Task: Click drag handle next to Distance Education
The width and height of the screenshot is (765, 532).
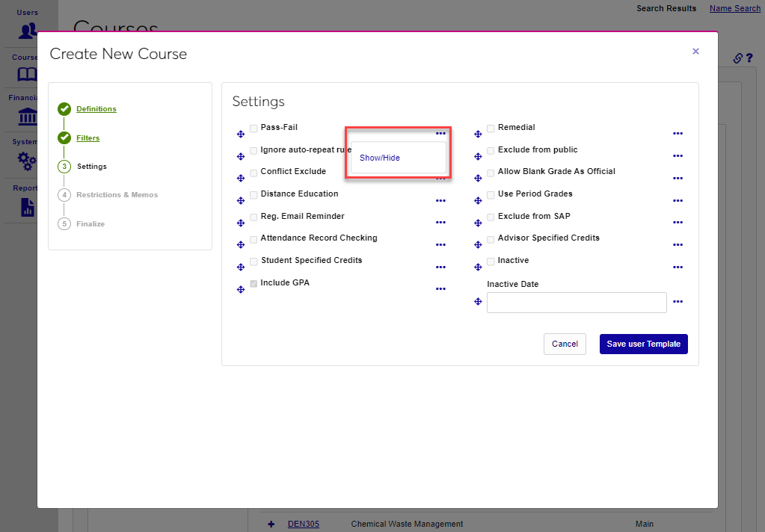Action: pos(241,201)
